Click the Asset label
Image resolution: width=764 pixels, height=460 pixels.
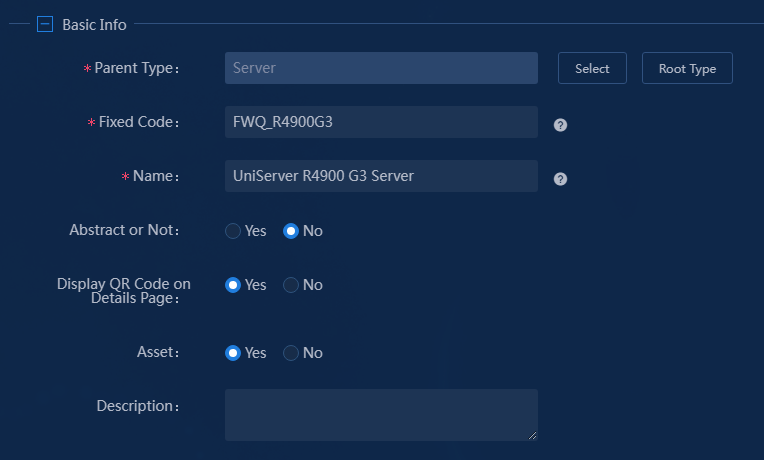[x=158, y=352]
